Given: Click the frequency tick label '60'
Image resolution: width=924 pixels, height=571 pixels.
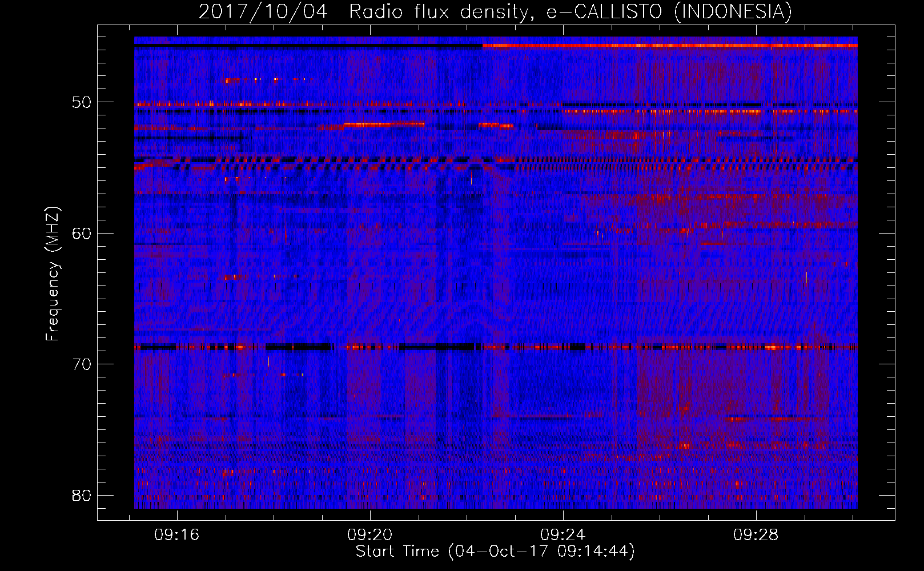Looking at the screenshot, I should coord(82,233).
